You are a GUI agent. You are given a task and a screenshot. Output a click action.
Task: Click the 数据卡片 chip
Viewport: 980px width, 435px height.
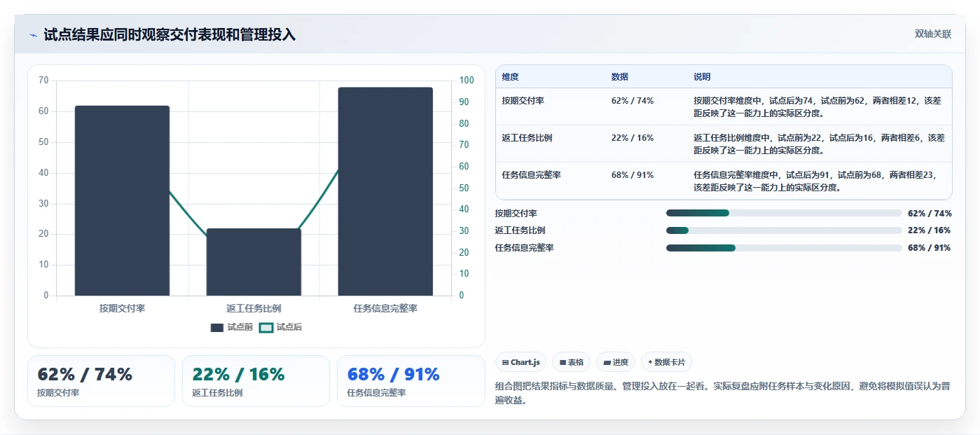point(666,362)
